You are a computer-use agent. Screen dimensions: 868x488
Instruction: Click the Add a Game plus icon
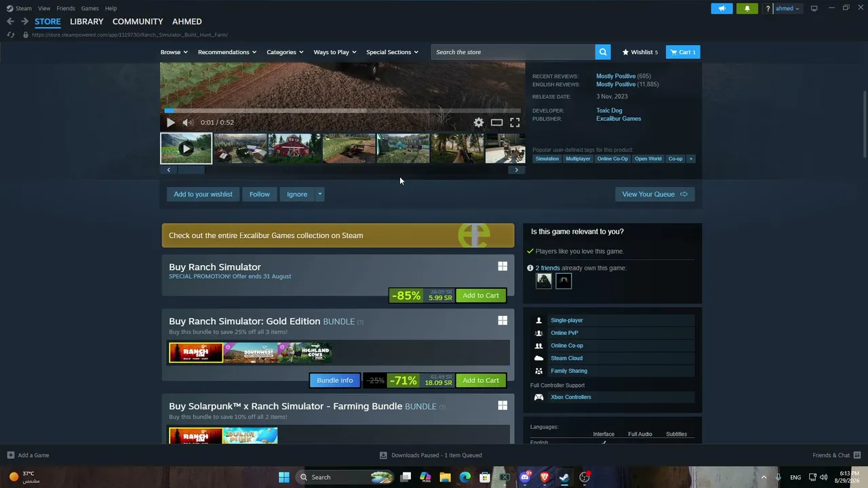(10, 455)
